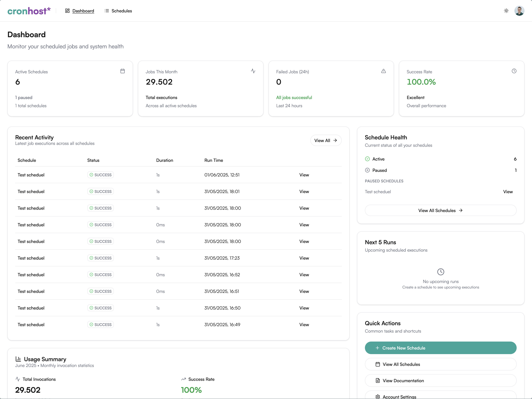Click the cronhost logo
The image size is (532, 399).
tap(29, 11)
